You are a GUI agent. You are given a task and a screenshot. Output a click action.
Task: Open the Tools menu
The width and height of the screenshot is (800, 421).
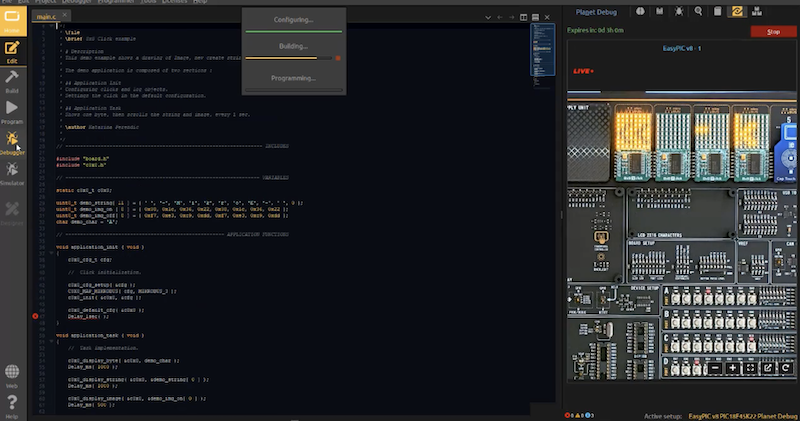click(148, 2)
